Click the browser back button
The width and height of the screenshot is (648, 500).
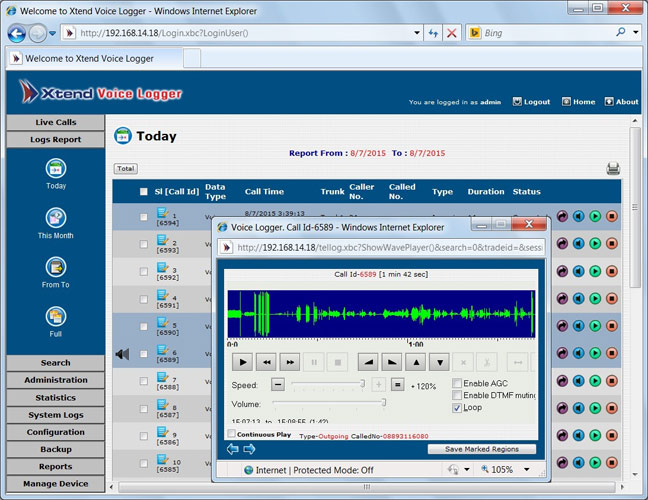tap(17, 33)
